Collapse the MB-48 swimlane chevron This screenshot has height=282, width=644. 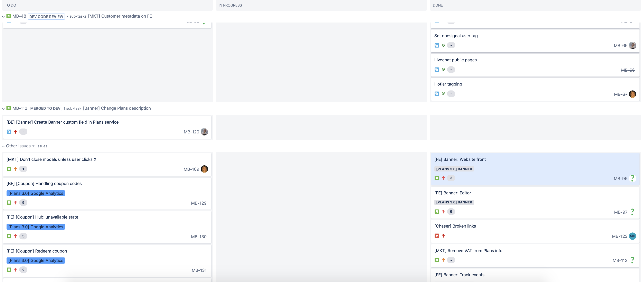[x=3, y=17]
